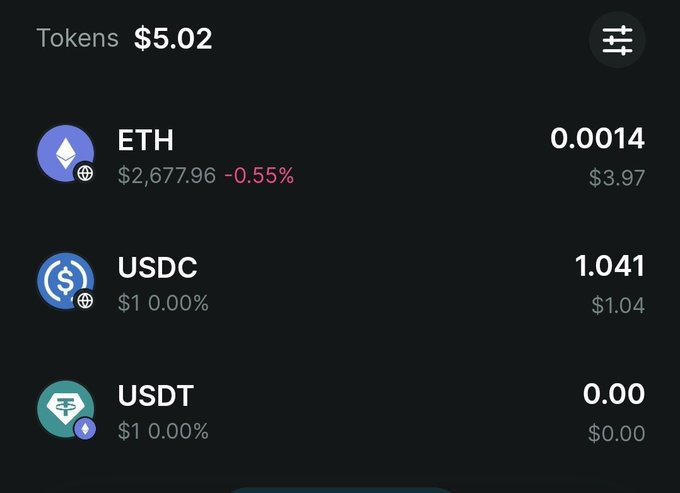Tap the $3.97 ETH fiat value
Screen dimensions: 680x493
tap(617, 178)
